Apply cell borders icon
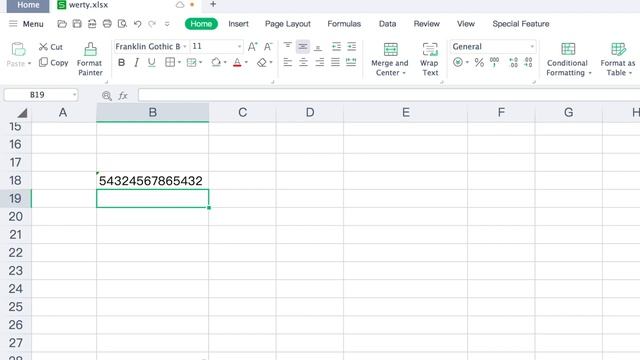The height and width of the screenshot is (360, 640). 170,62
